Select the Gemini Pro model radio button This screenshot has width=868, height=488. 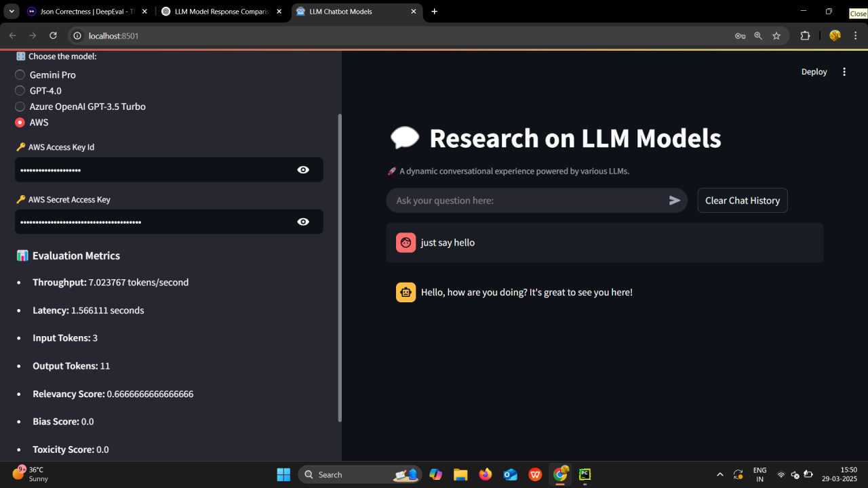20,75
